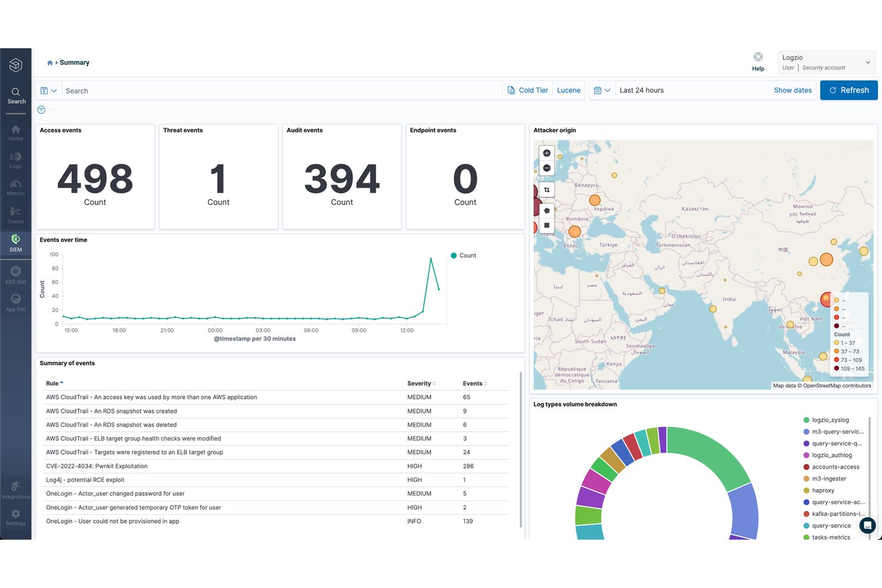Zoom in on the attacker map
The image size is (882, 588).
[546, 153]
